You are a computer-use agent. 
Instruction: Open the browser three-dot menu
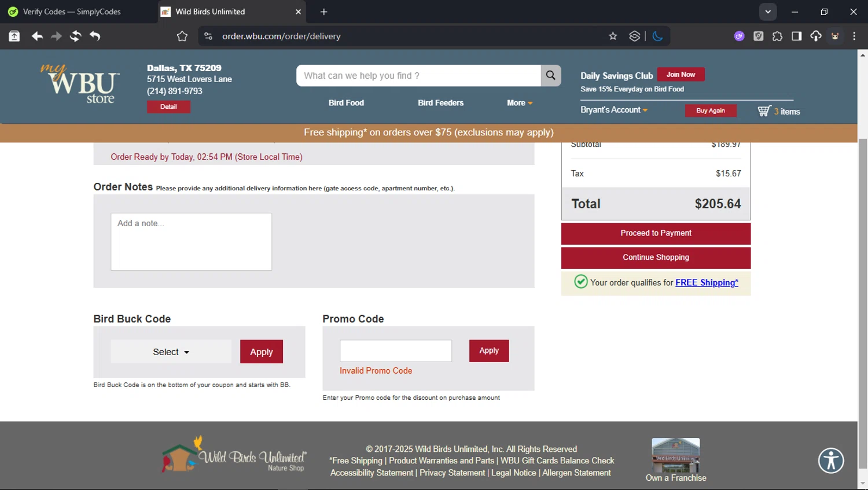854,36
